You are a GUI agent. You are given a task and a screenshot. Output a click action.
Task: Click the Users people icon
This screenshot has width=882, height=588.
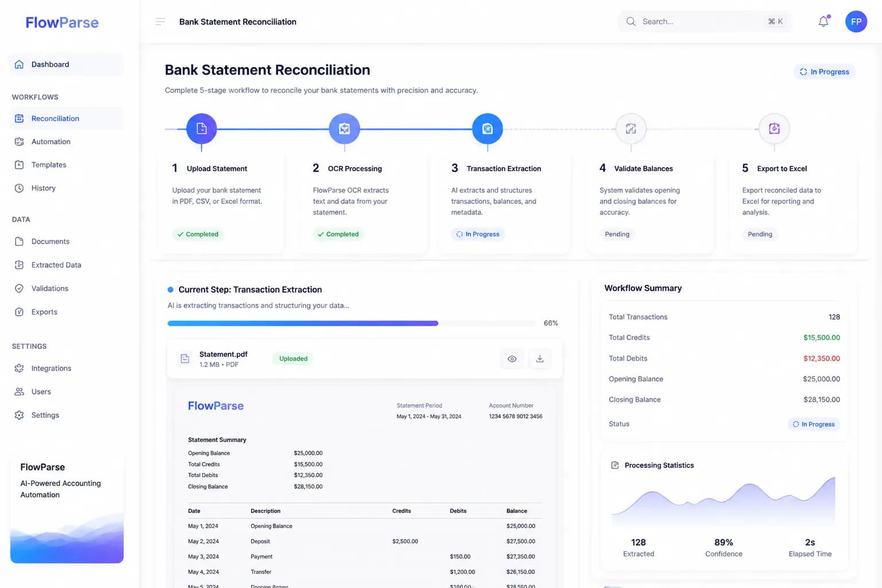click(19, 392)
